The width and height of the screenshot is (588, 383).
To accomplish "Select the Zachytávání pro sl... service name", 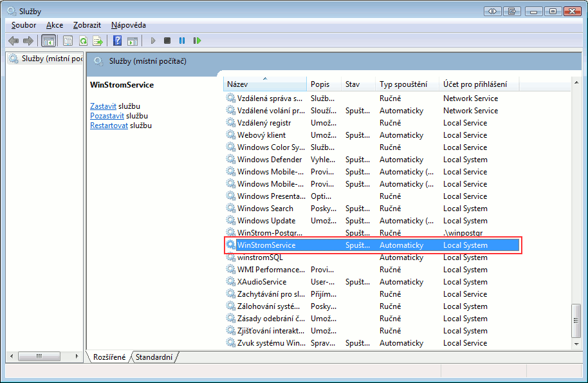I will click(x=271, y=294).
